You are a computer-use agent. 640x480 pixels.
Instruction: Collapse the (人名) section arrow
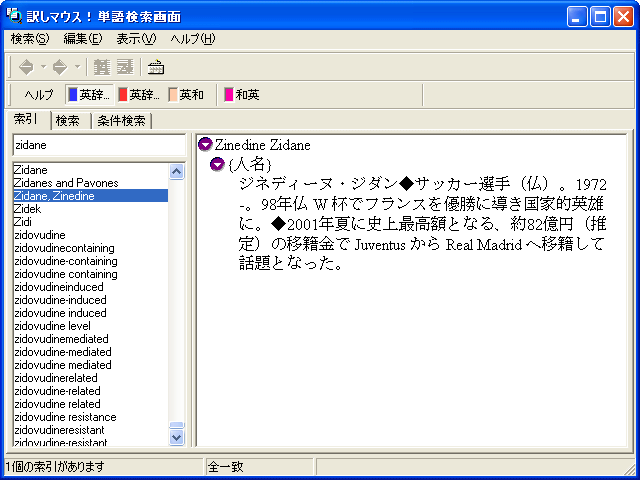tap(217, 164)
